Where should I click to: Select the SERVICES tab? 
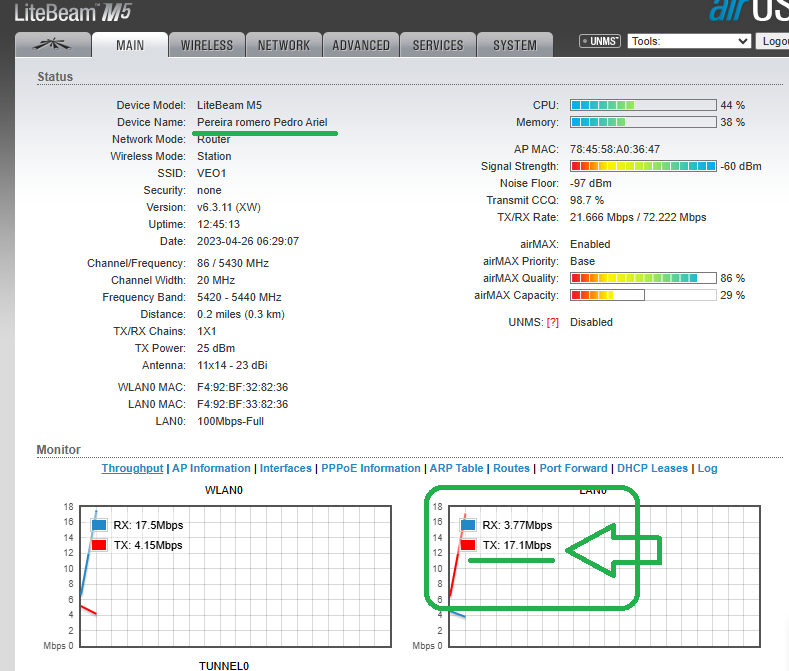click(x=438, y=45)
